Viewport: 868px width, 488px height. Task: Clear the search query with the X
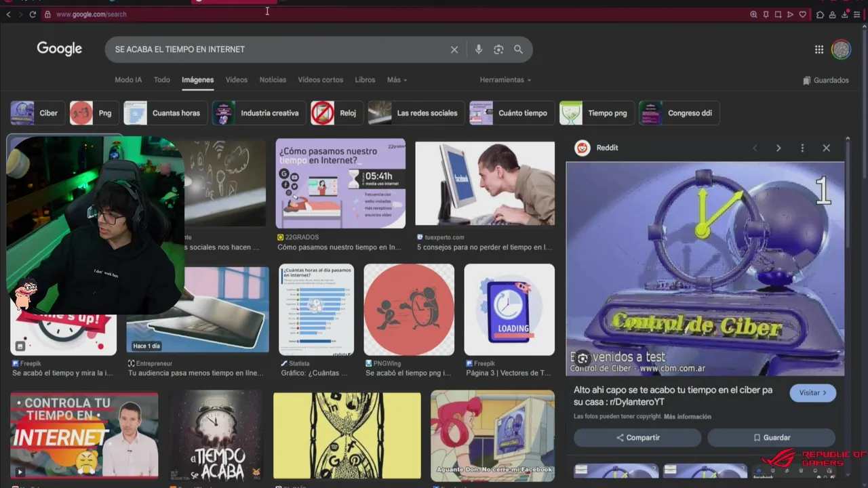[454, 49]
